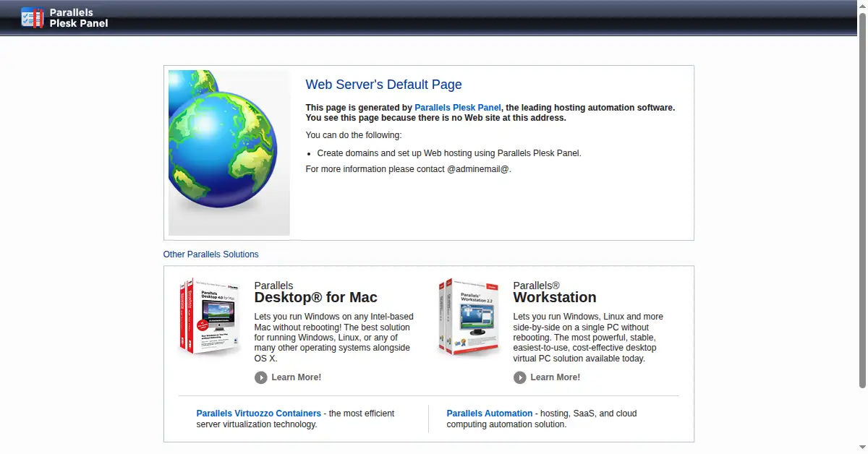The height and width of the screenshot is (454, 868).
Task: Follow Learn More! under Workstation
Action: click(556, 377)
